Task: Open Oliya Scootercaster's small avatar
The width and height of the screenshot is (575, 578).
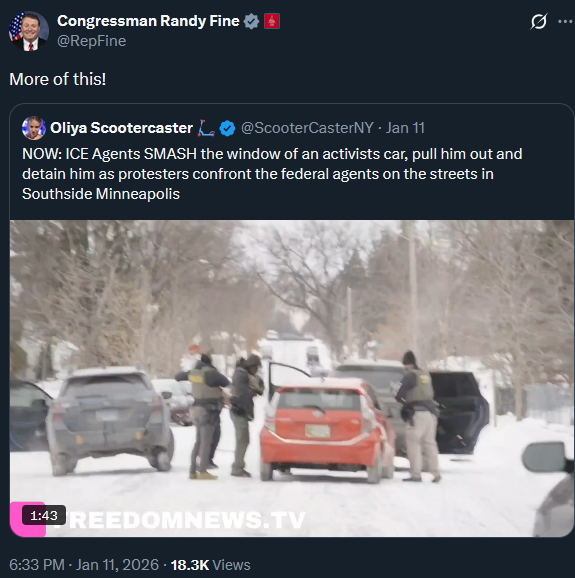Action: [x=34, y=128]
